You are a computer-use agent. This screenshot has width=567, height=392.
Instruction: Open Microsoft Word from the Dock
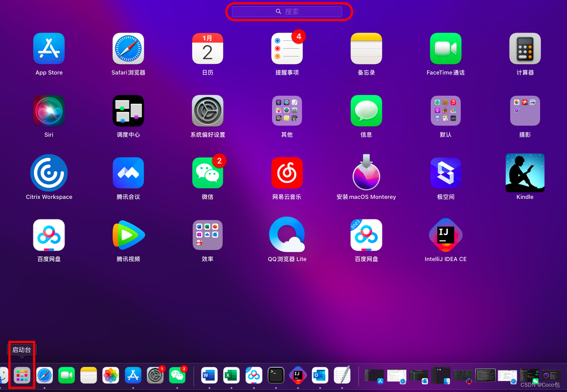(x=209, y=375)
